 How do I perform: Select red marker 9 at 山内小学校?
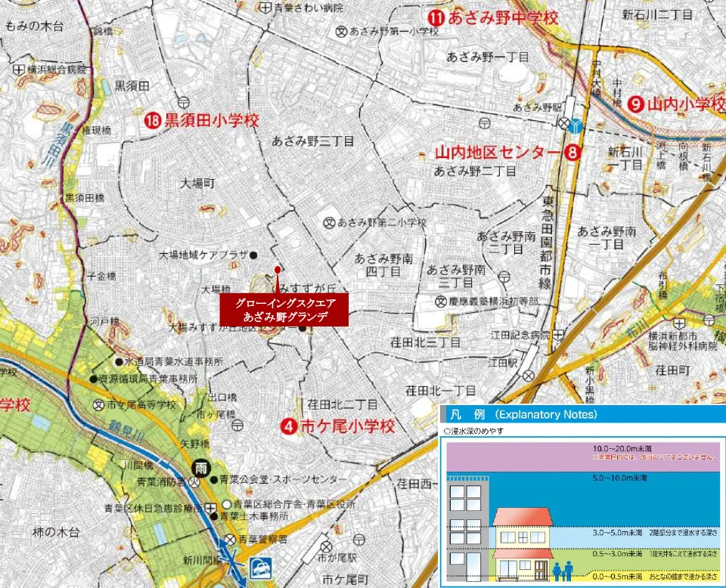(x=636, y=104)
